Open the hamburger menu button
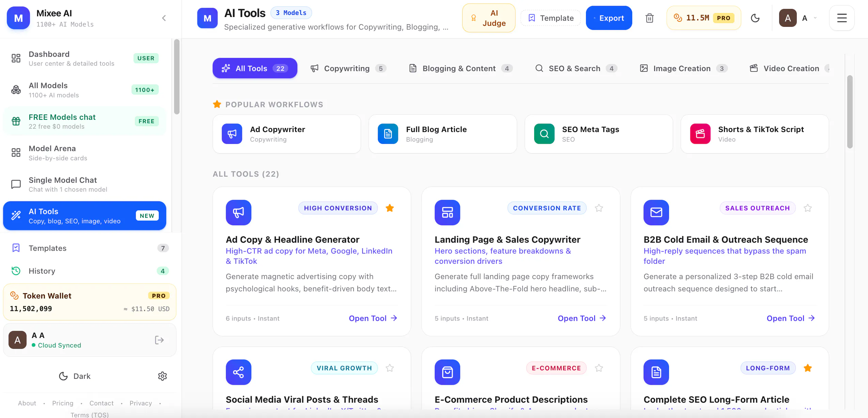 (842, 18)
